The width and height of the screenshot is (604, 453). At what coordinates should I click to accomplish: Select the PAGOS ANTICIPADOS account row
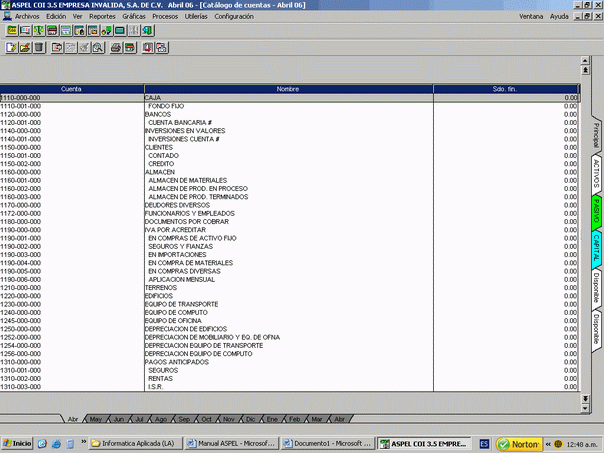click(x=289, y=362)
